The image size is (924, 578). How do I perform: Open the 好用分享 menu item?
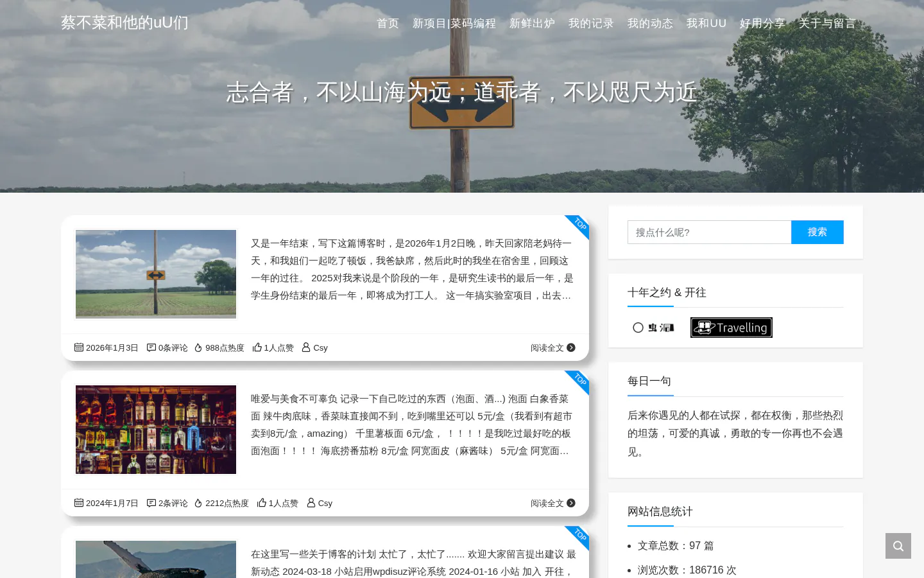[762, 24]
